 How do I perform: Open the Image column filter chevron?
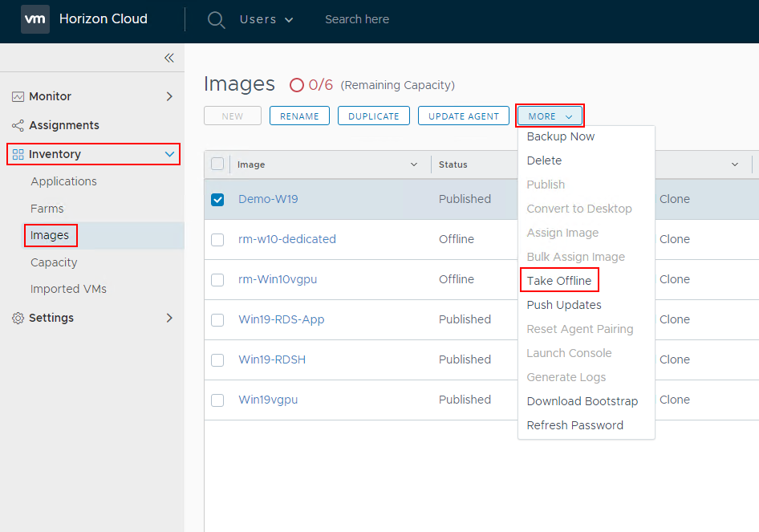[x=414, y=164]
